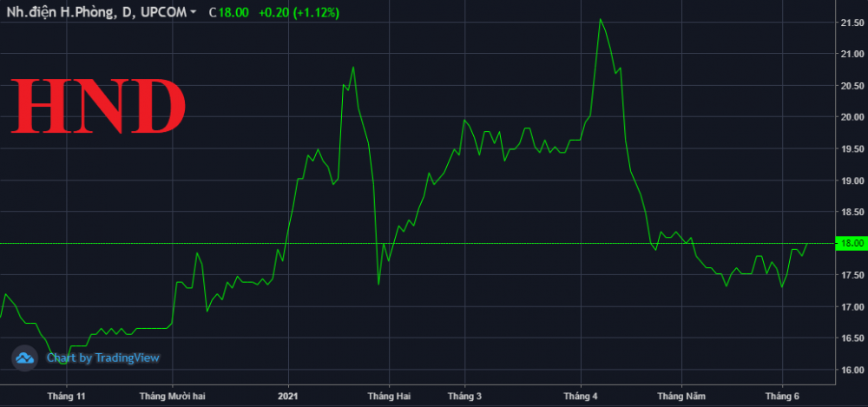Click the Tháng 3 date label
The image size is (868, 407).
(x=465, y=397)
